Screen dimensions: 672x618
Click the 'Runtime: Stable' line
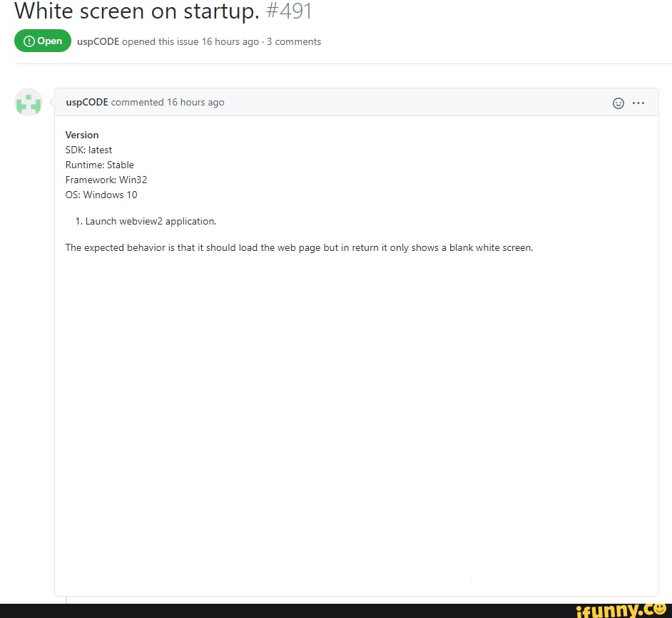(x=99, y=165)
